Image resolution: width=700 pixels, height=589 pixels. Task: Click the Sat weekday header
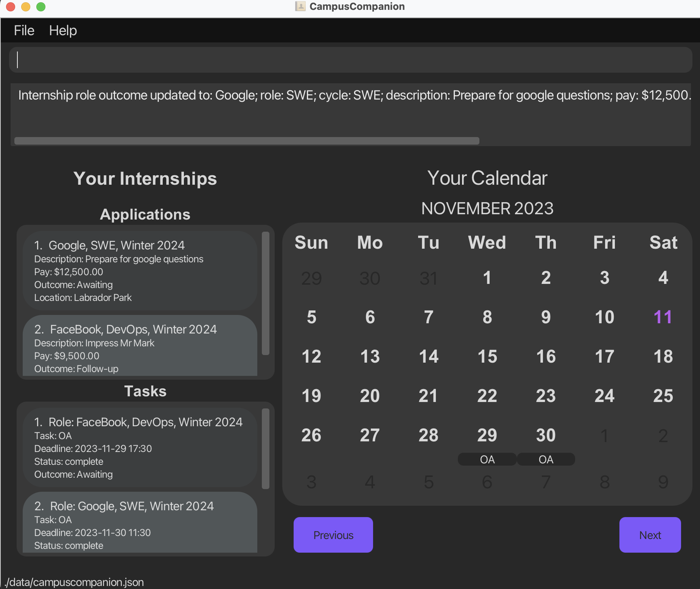[x=663, y=243]
